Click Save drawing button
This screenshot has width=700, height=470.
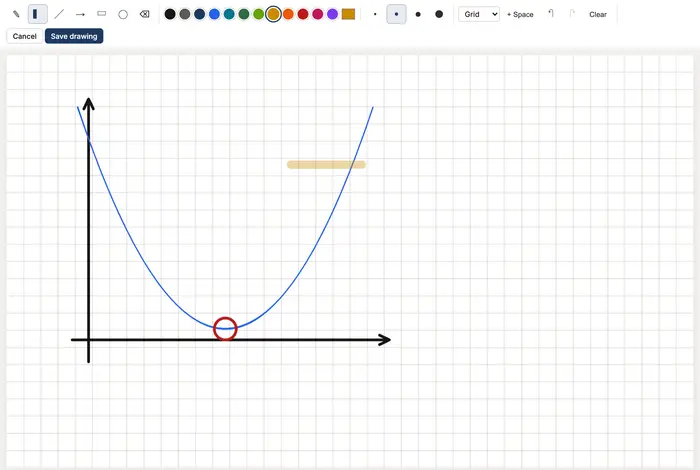(x=74, y=36)
